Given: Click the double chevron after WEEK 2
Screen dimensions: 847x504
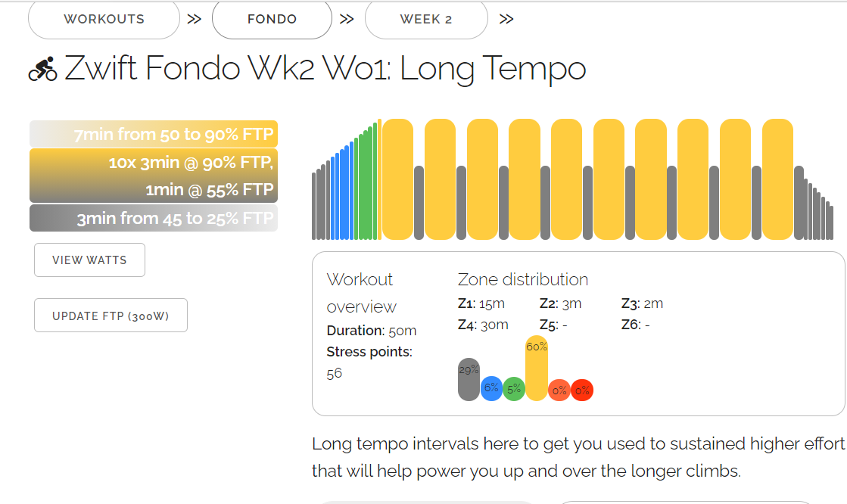Looking at the screenshot, I should [x=506, y=19].
